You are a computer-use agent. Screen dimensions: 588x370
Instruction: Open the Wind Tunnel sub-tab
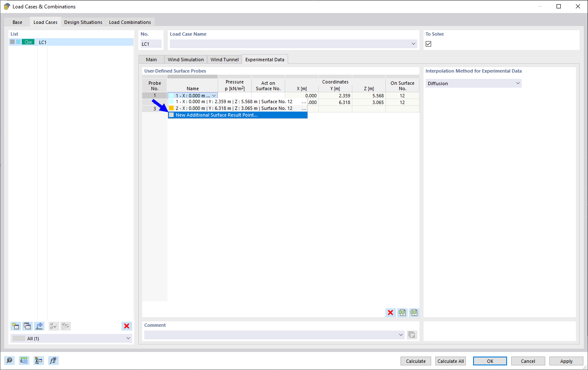[224, 60]
